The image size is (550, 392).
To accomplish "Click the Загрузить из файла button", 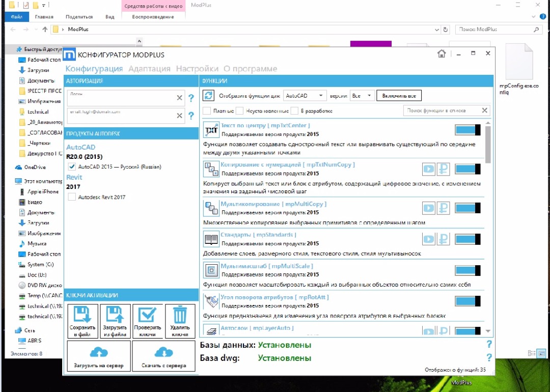I will (115, 321).
